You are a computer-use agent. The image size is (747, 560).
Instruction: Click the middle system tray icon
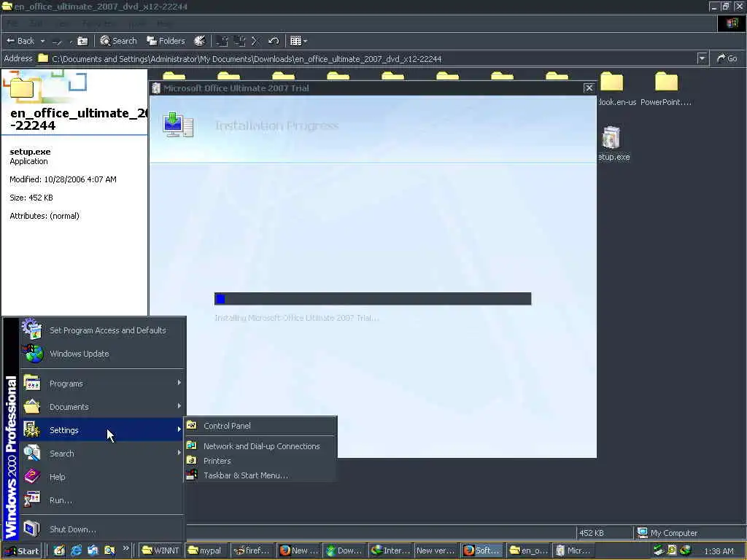pos(672,550)
